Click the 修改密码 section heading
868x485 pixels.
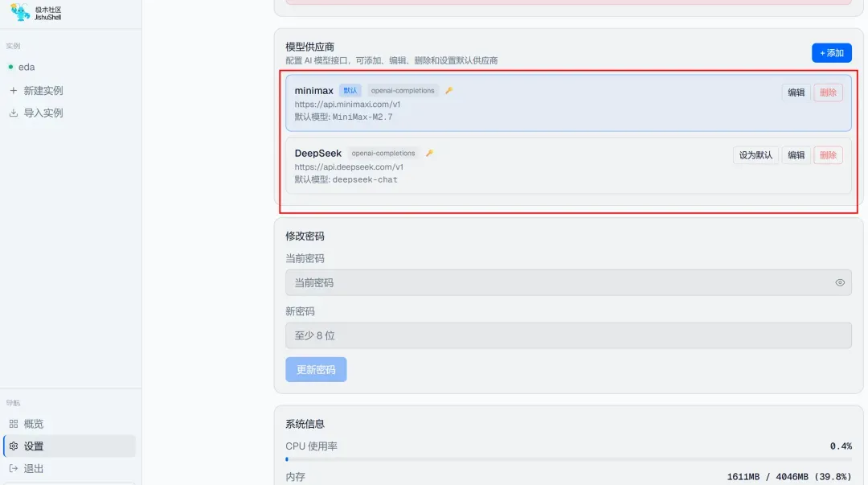tap(305, 236)
